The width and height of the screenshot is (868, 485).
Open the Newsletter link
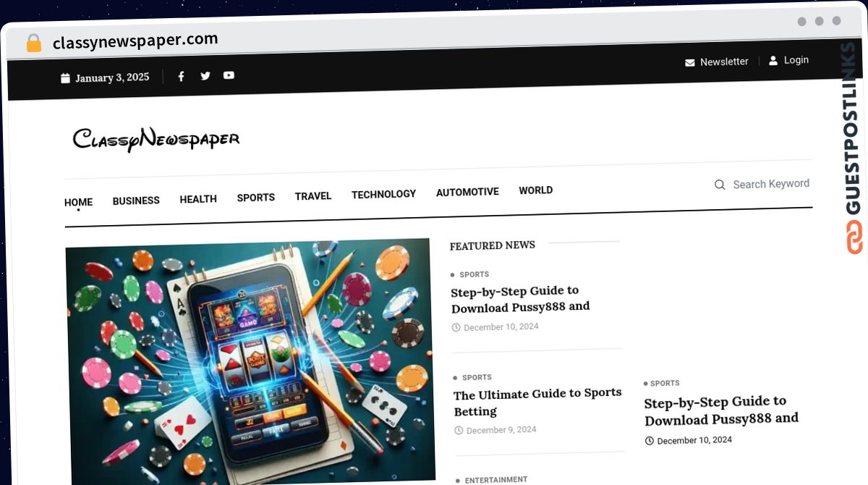(724, 62)
